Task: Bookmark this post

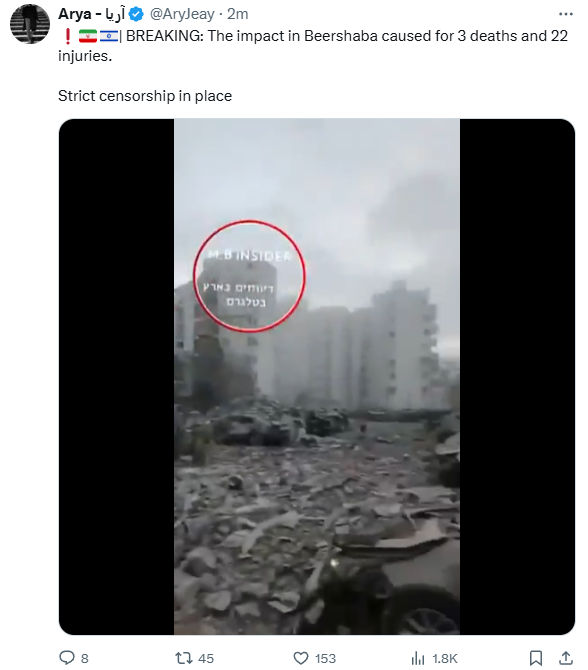Action: pos(536,658)
